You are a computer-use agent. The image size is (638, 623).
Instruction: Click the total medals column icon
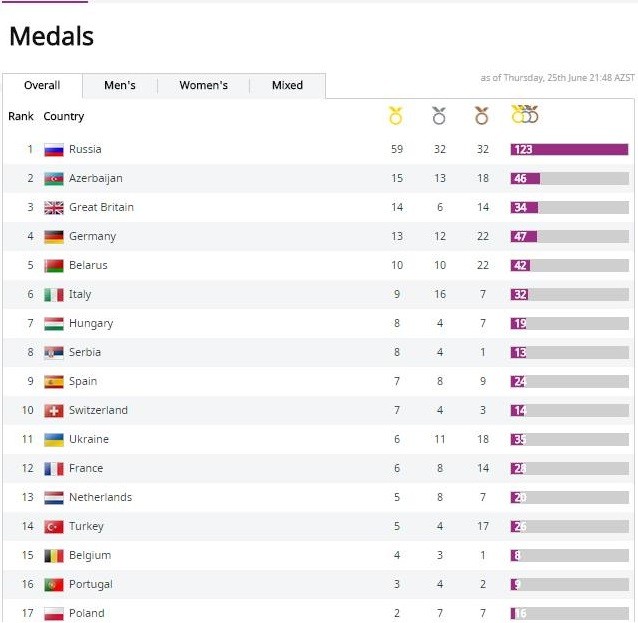click(524, 115)
